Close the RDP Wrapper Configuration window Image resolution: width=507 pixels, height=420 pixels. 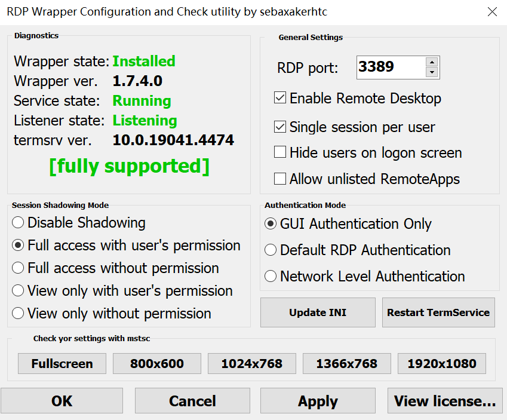(492, 12)
